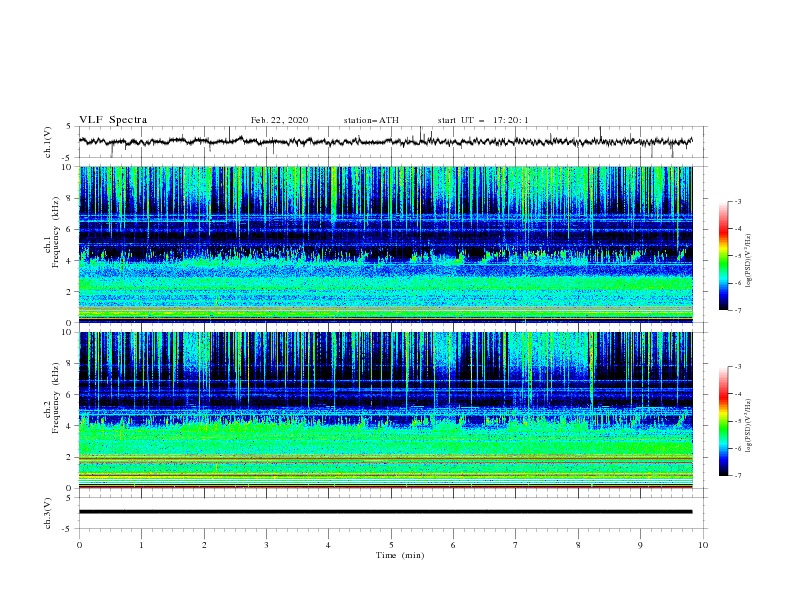Click the lower colorbar "-3" tick label
The width and height of the screenshot is (792, 612).
[738, 367]
